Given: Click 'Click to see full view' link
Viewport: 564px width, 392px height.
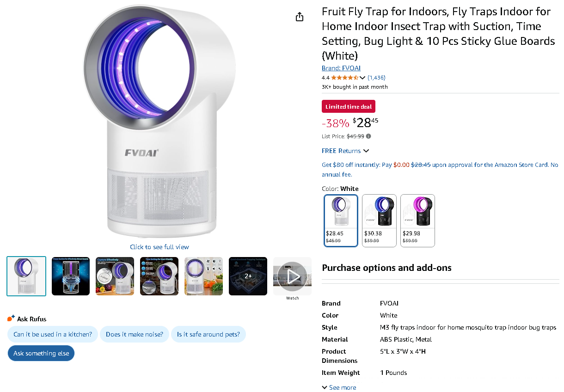Looking at the screenshot, I should tap(159, 247).
